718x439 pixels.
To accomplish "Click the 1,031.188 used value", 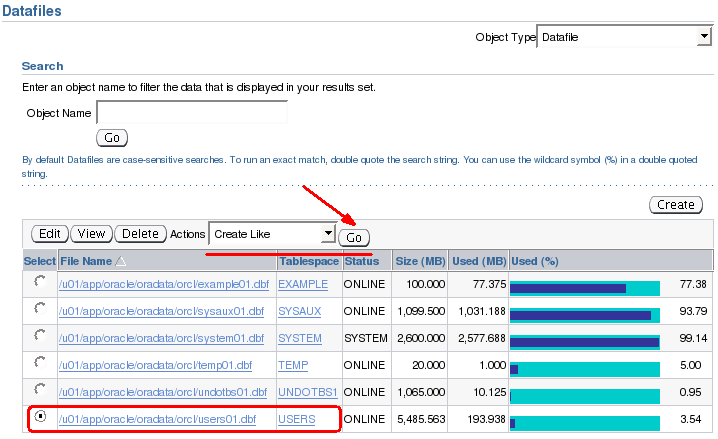I will tap(482, 311).
